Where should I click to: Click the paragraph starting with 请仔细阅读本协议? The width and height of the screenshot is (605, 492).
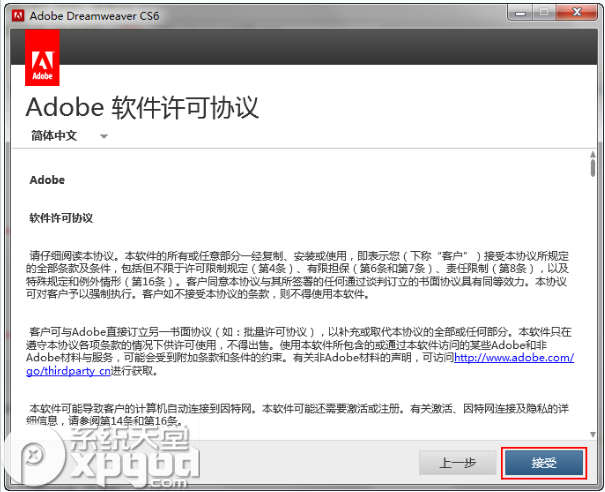coord(297,275)
